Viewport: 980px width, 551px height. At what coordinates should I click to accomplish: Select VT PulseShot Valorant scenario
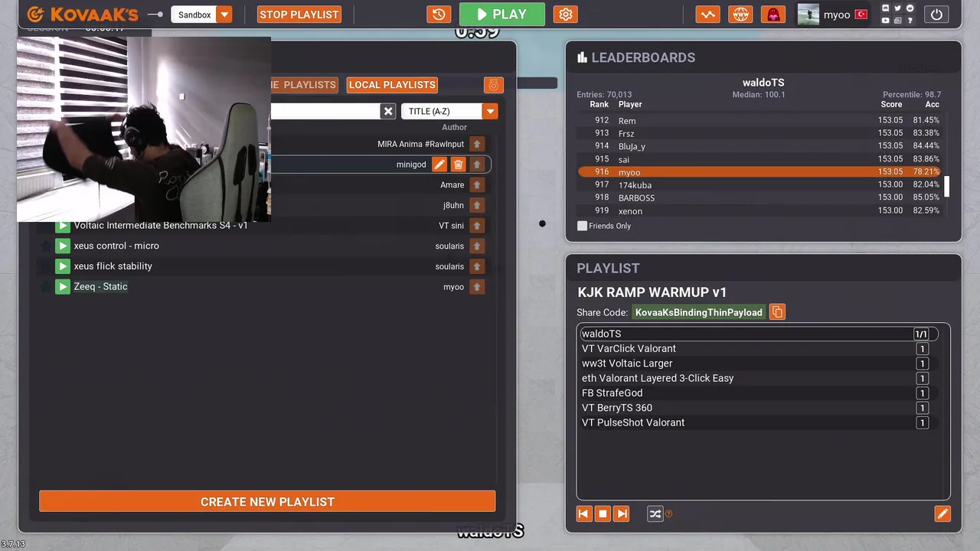coord(758,422)
